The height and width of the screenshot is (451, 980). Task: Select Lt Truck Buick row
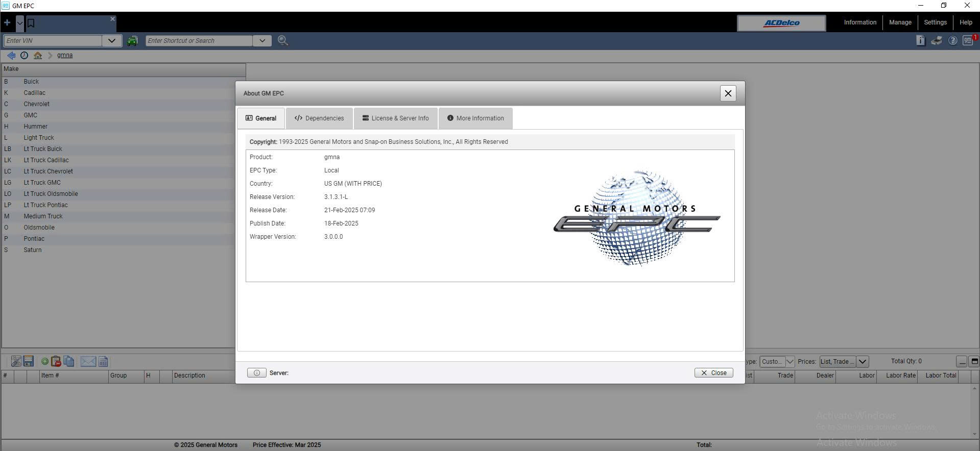118,149
